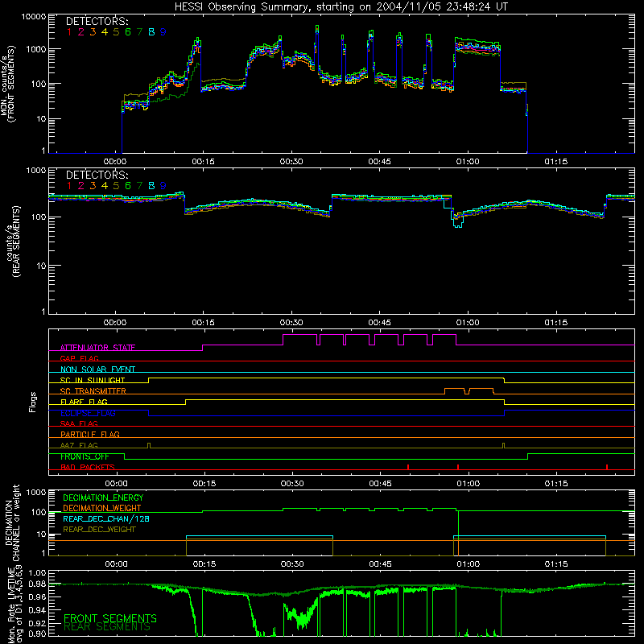Click magenta detector 2 in front segments legend
Viewport: 644px width, 644px height.
click(81, 32)
